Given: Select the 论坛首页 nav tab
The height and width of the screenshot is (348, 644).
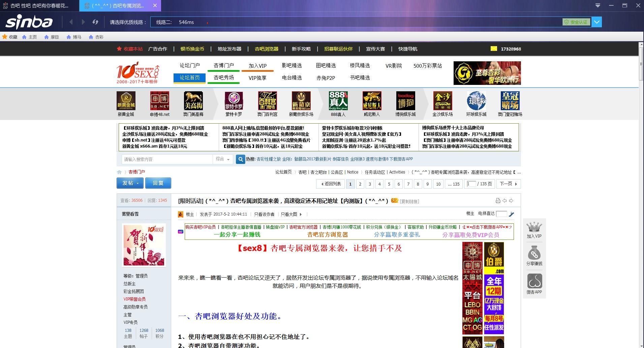Looking at the screenshot, I should tap(190, 78).
